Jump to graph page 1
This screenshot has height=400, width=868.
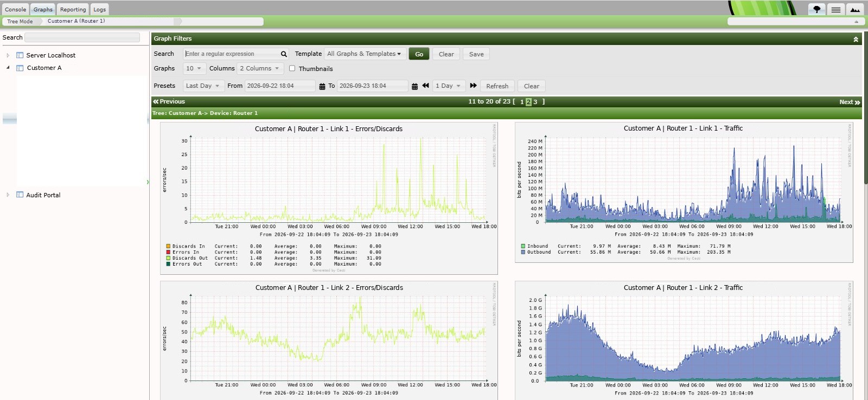pyautogui.click(x=522, y=102)
